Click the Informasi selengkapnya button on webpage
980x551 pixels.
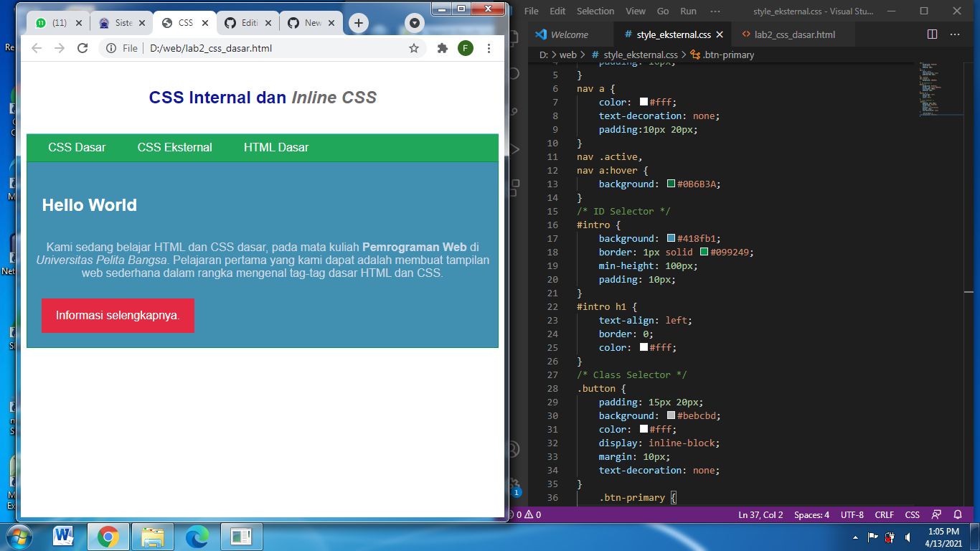tap(118, 316)
